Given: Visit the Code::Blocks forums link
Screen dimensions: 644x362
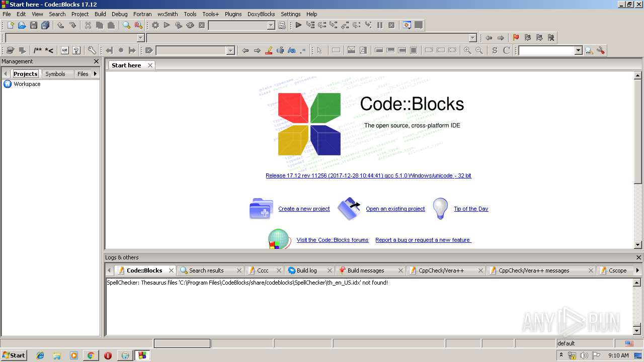Looking at the screenshot, I should click(333, 240).
